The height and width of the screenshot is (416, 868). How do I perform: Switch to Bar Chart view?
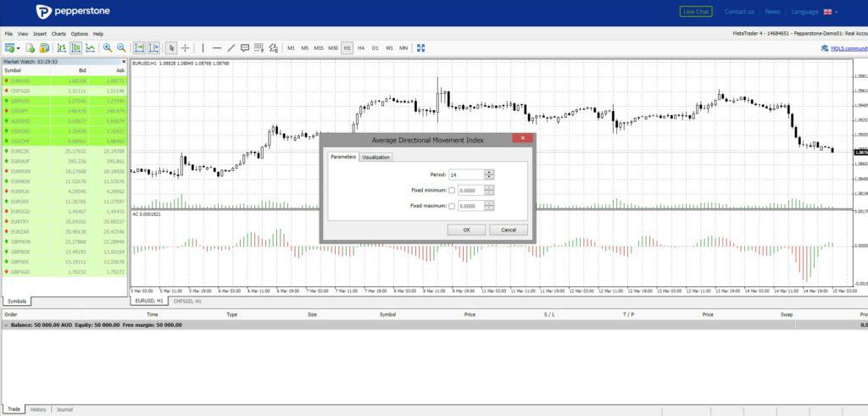point(61,48)
